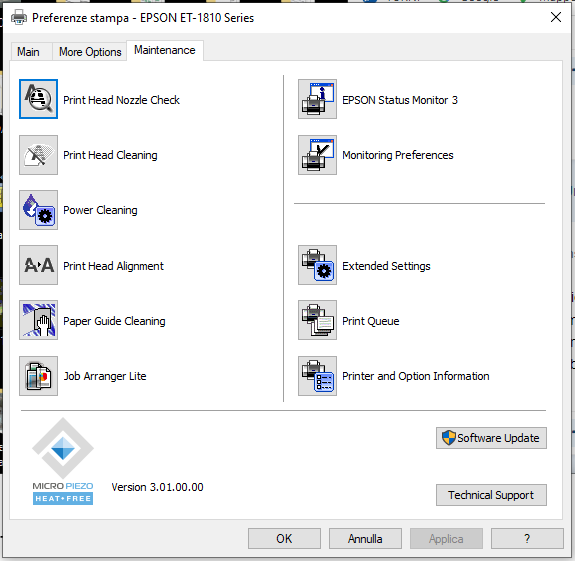Screen dimensions: 575x561
Task: Click the Extended Settings label
Action: tap(386, 266)
